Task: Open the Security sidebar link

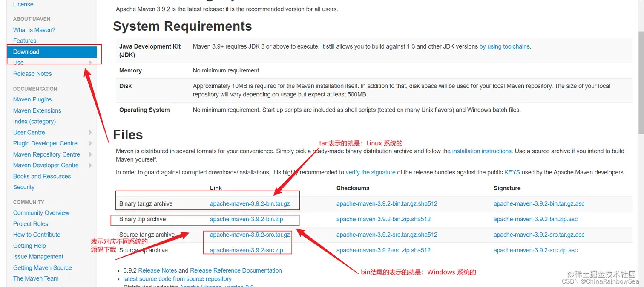Action: tap(24, 187)
